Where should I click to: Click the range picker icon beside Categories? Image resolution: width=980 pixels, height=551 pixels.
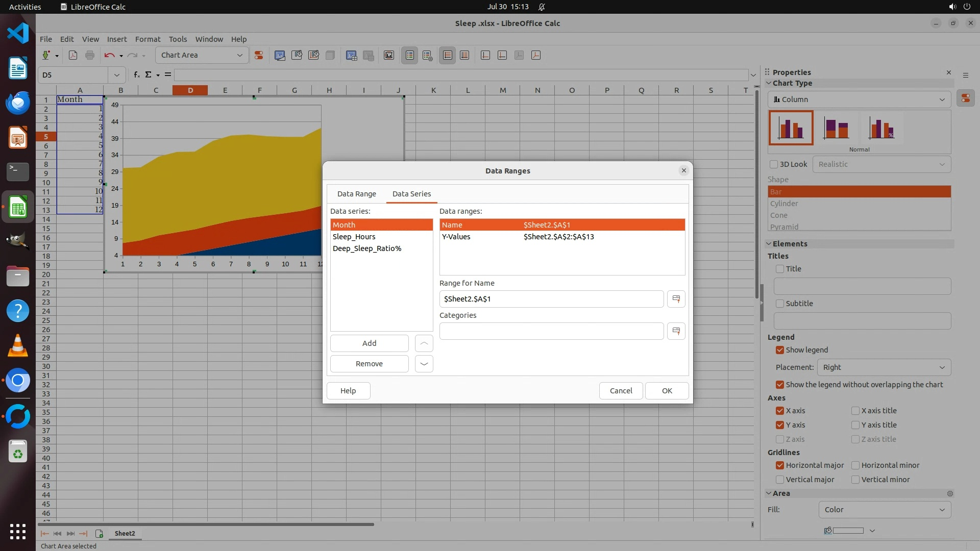click(676, 331)
